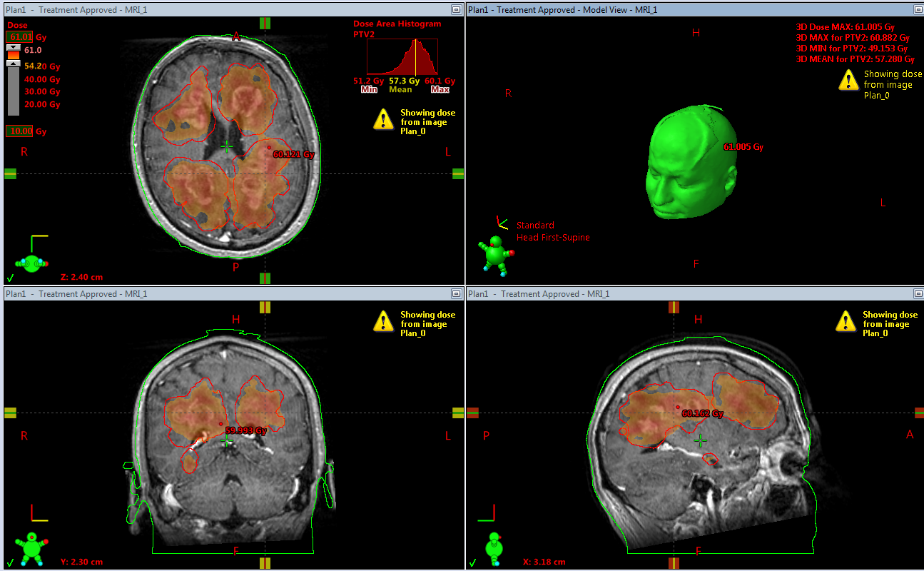The image size is (924, 571).
Task: Click the 10.00 Gy minimum dose field
Action: (20, 131)
